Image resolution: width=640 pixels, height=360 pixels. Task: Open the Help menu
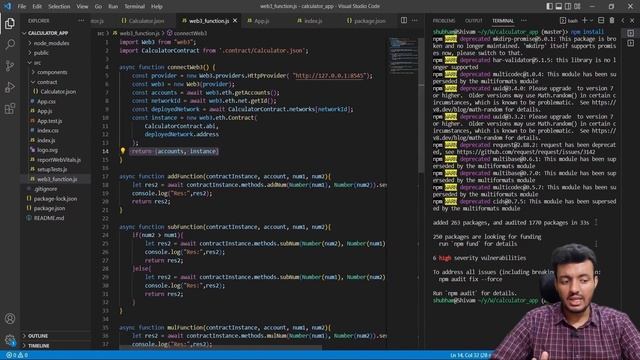[x=157, y=6]
